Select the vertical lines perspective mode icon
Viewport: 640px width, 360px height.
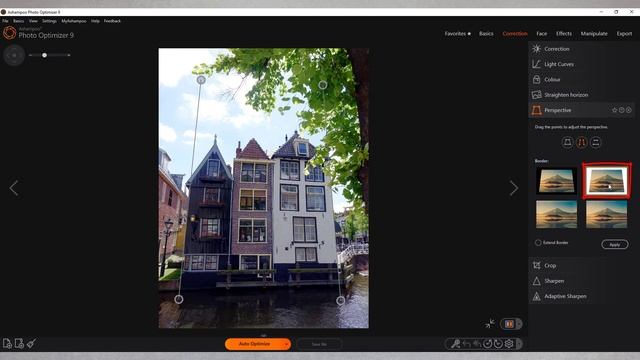pos(582,142)
